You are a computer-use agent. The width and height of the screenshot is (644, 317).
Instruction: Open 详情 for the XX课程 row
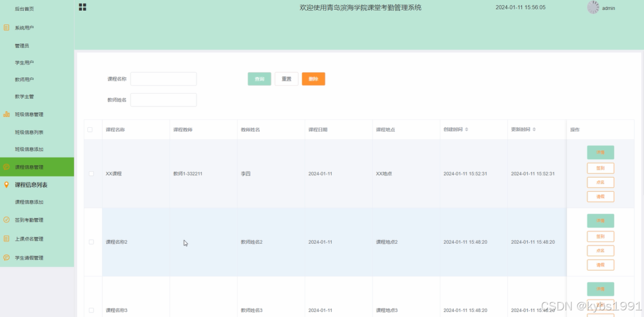click(x=600, y=152)
